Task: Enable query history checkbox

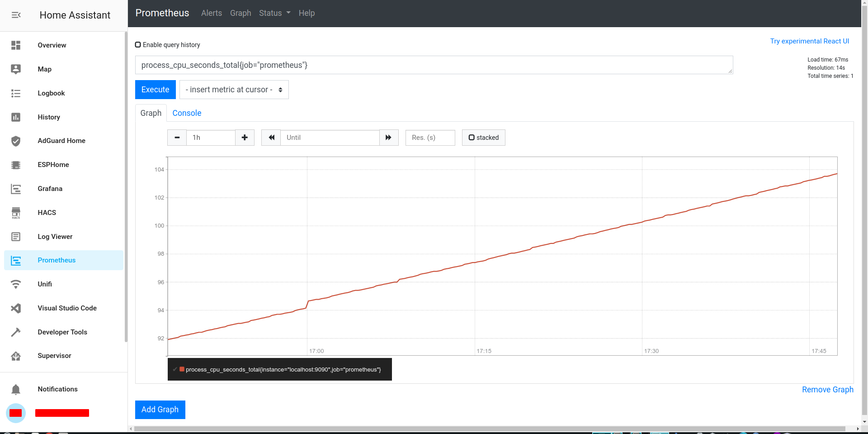Action: [138, 45]
